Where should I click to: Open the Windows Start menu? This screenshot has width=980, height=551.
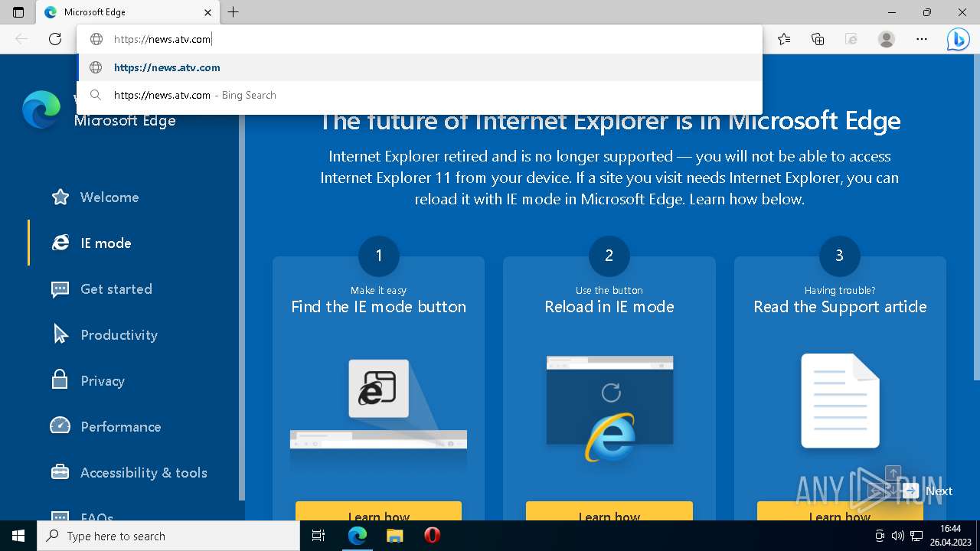coord(18,536)
